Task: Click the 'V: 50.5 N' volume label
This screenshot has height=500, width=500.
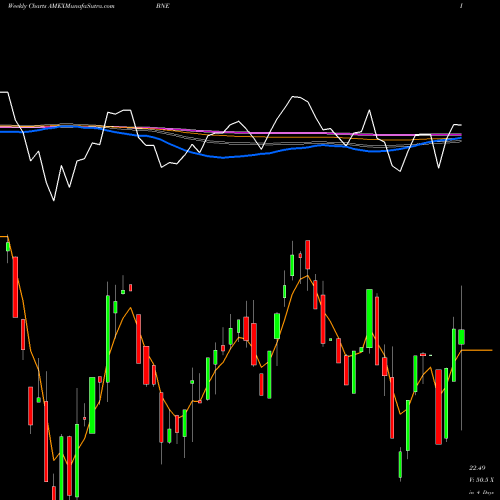Action: point(481,480)
